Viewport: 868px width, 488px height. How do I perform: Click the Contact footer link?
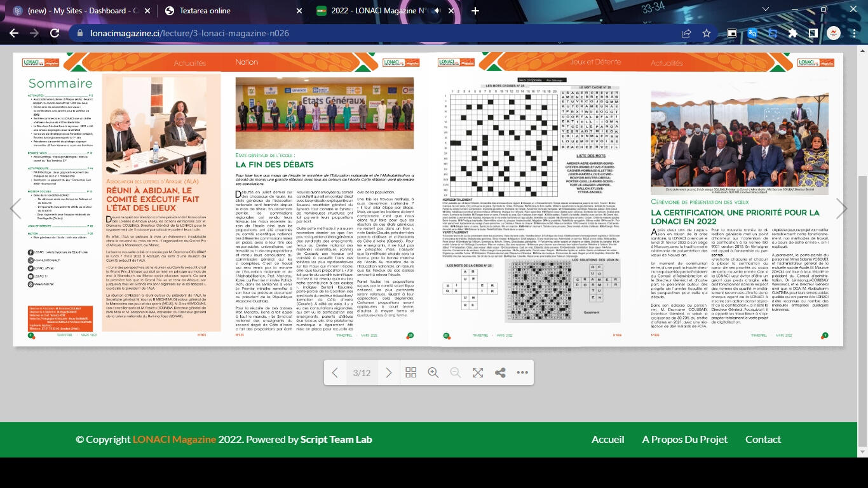point(763,440)
